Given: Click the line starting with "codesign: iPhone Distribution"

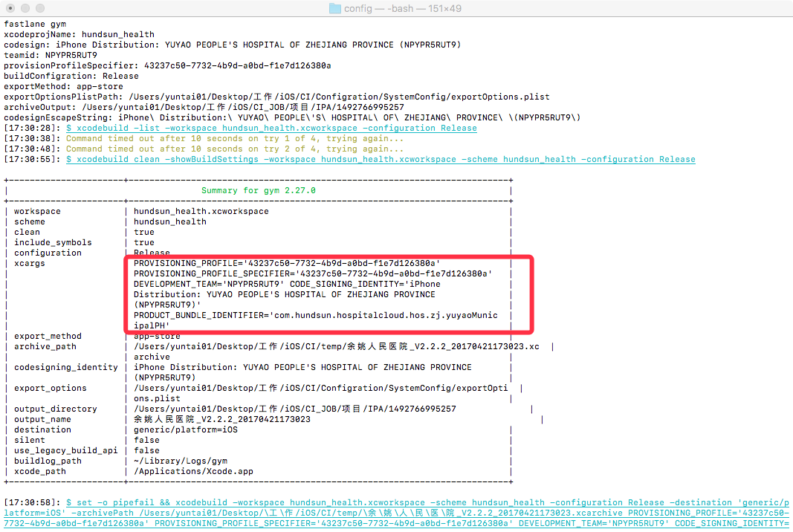Looking at the screenshot, I should [233, 45].
